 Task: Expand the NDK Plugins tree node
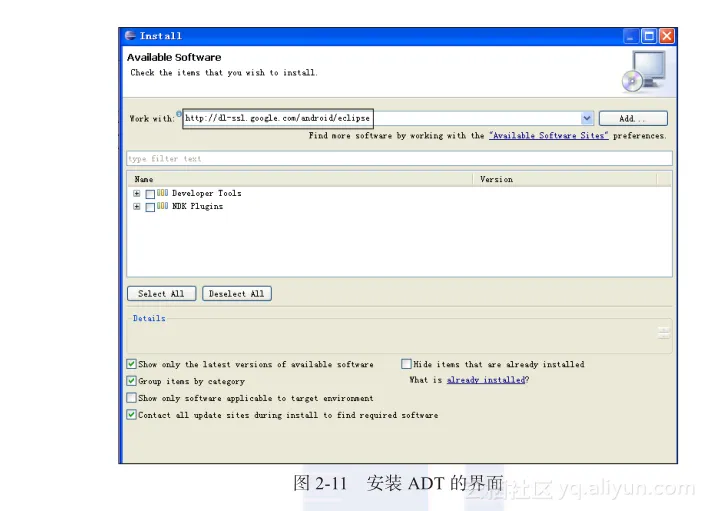(x=136, y=207)
